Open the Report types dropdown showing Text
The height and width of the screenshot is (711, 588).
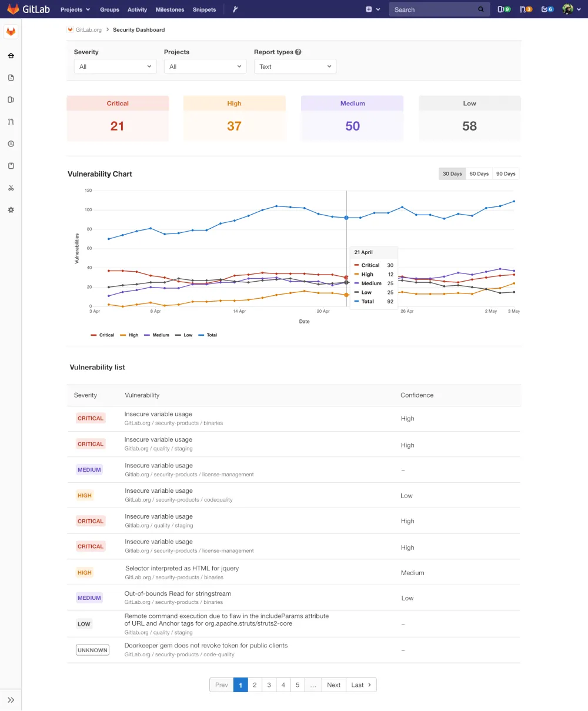point(295,66)
